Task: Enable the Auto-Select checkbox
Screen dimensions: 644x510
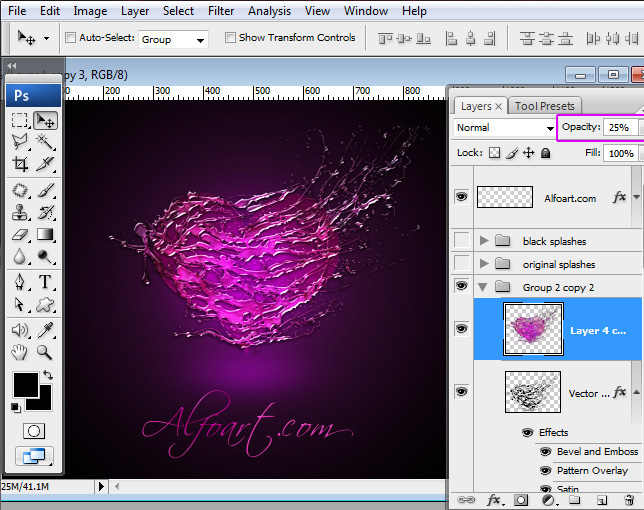Action: [x=70, y=38]
